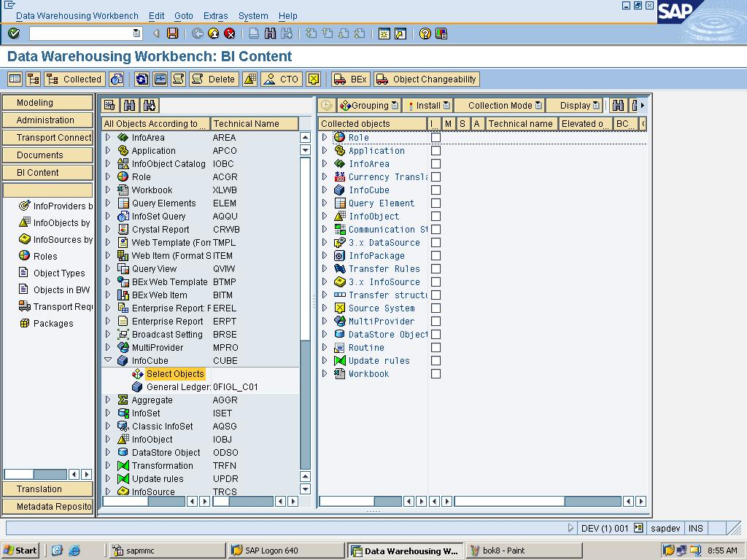
Task: Open the Edit menu
Action: point(156,16)
